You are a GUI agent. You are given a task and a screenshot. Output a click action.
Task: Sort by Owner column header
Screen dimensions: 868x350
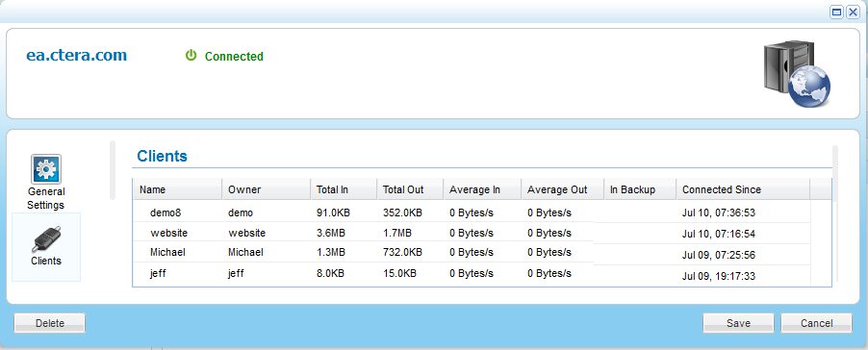pyautogui.click(x=267, y=189)
